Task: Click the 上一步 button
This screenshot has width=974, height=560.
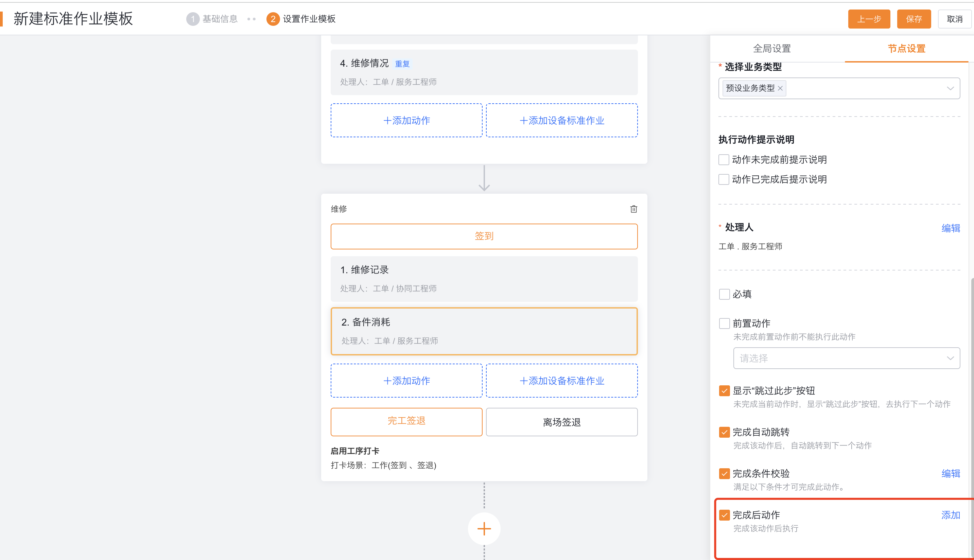Action: click(x=869, y=19)
